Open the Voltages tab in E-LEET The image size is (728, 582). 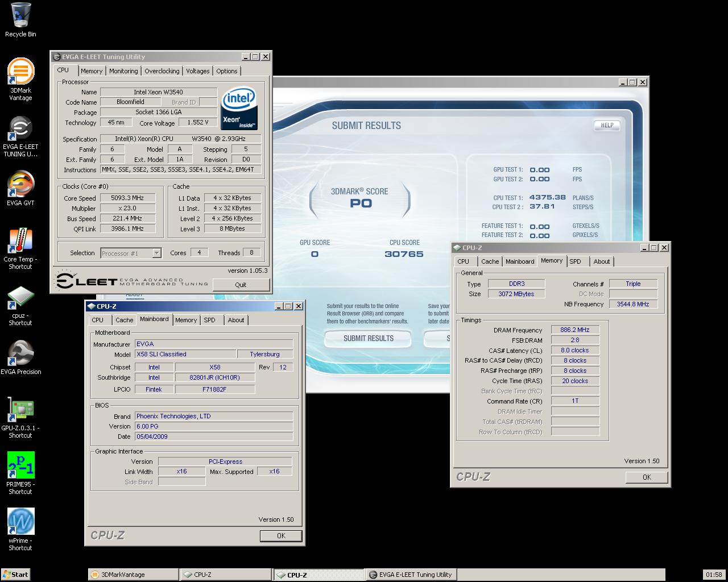tap(197, 71)
